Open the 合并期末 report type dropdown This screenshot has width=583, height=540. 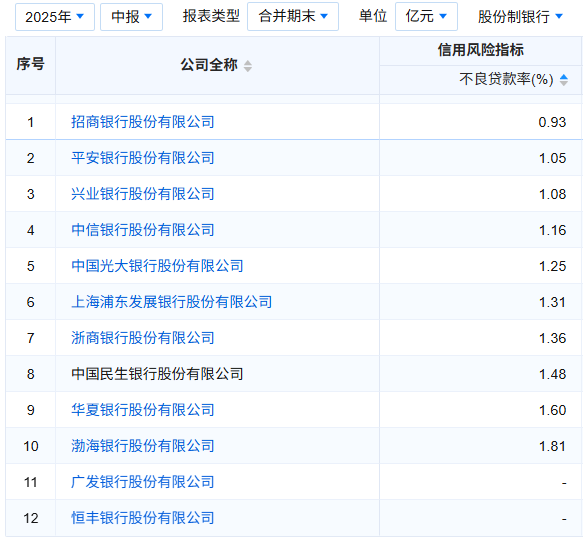293,16
